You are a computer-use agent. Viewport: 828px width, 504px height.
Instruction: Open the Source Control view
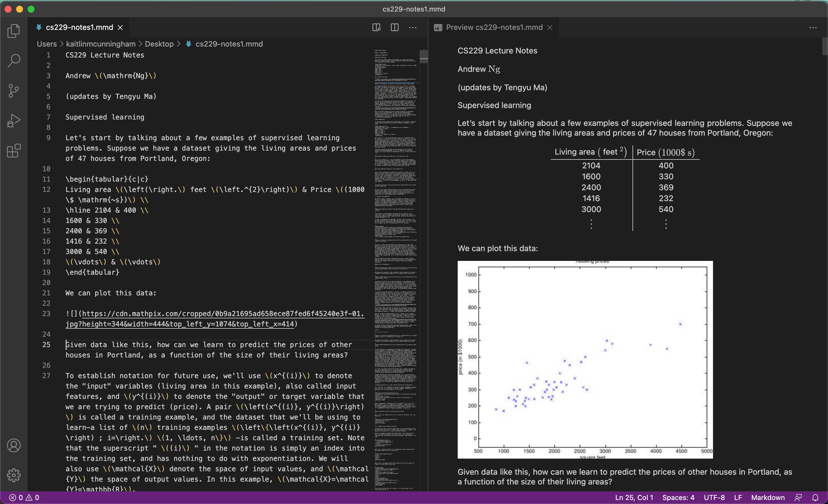click(14, 91)
